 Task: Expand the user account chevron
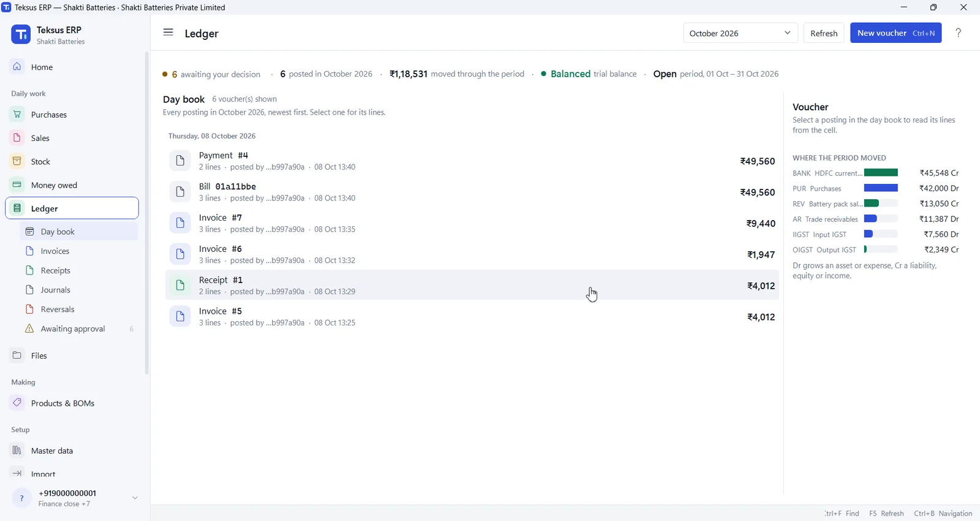click(135, 498)
